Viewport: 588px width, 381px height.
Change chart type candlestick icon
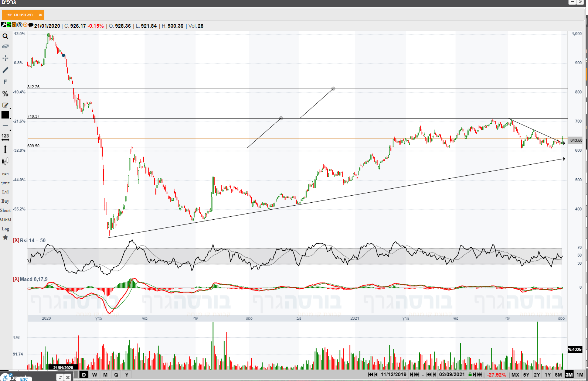(5, 161)
